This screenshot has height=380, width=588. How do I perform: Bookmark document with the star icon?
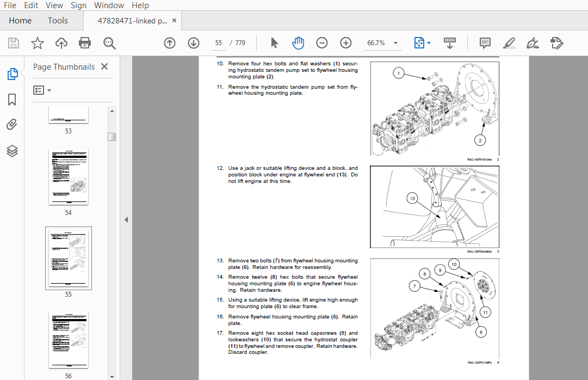[x=37, y=43]
